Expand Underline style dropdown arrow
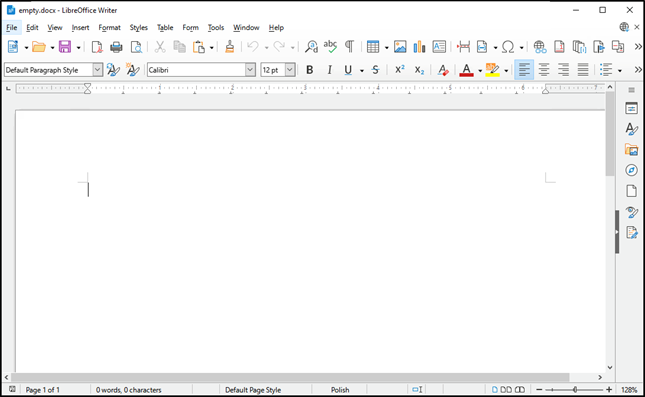This screenshot has width=645, height=397. click(x=362, y=71)
